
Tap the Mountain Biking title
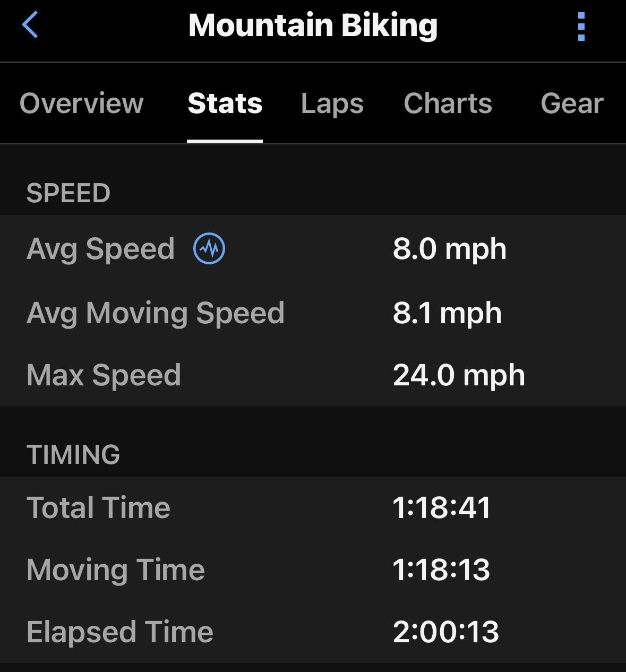pos(313,25)
